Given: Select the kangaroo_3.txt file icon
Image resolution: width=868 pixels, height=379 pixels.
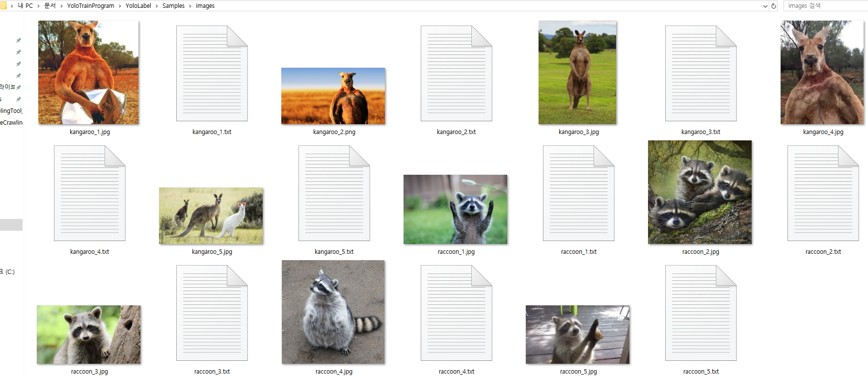Looking at the screenshot, I should click(701, 73).
